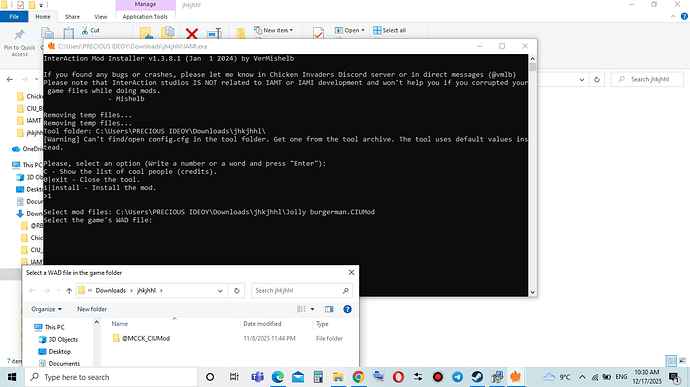Expand the Explorer address bar history dropdown
This screenshot has width=690, height=387.
[582, 80]
